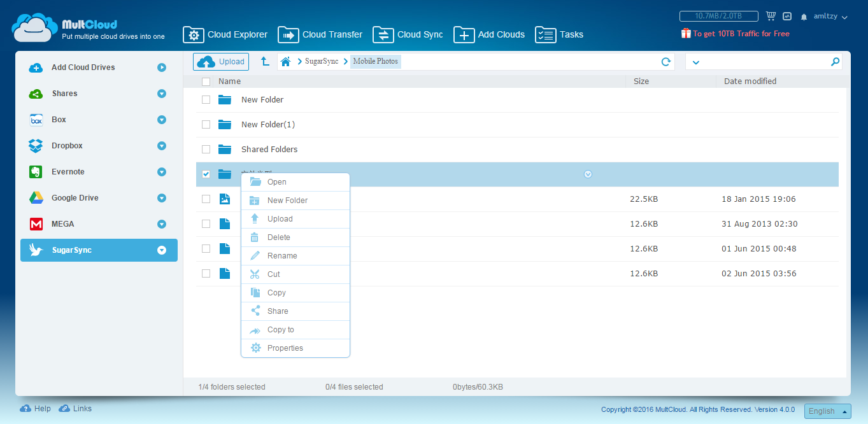Viewport: 868px width, 424px height.
Task: Click the home icon in breadcrumb
Action: click(286, 62)
